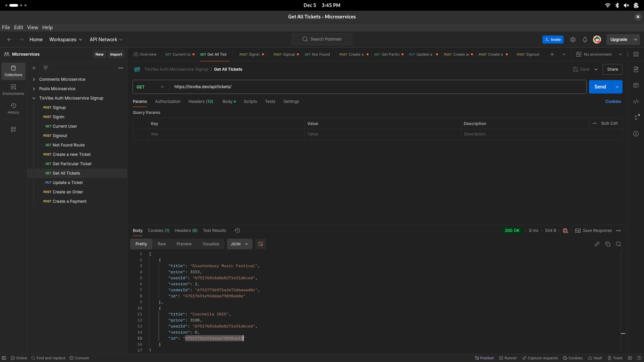Image resolution: width=644 pixels, height=362 pixels.
Task: Open the tab list overflow chevron
Action: click(x=564, y=54)
